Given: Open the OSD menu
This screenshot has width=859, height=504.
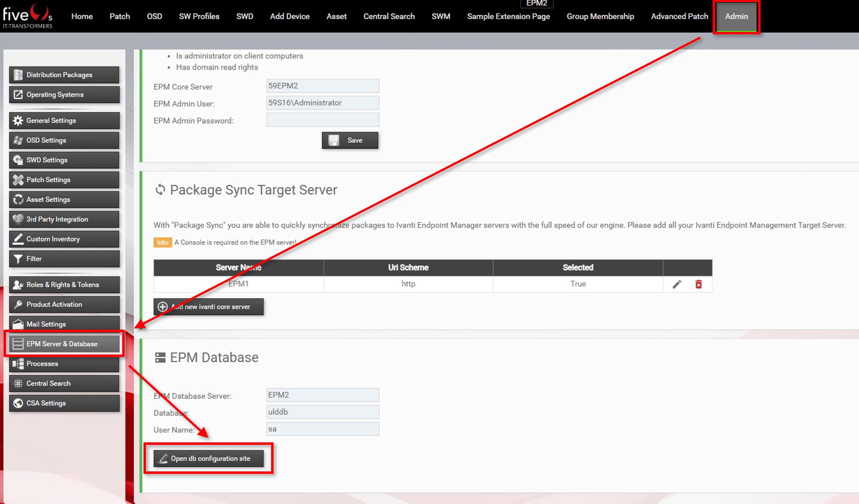Looking at the screenshot, I should (155, 16).
